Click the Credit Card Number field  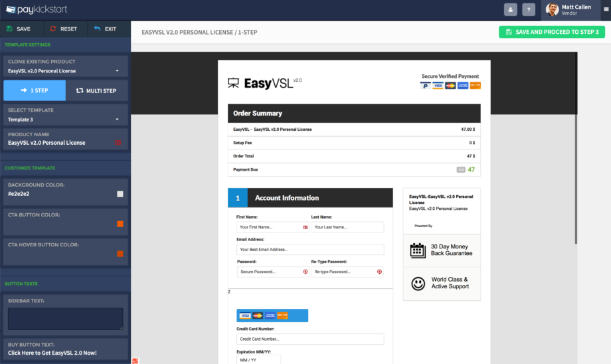[310, 339]
